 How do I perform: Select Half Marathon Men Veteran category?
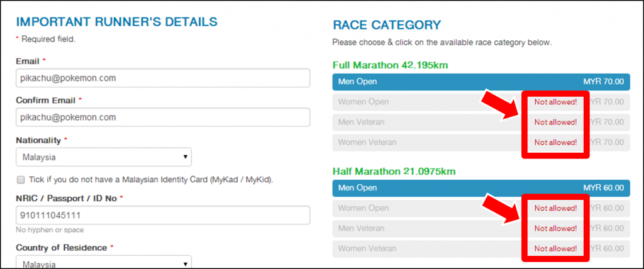coord(481,228)
